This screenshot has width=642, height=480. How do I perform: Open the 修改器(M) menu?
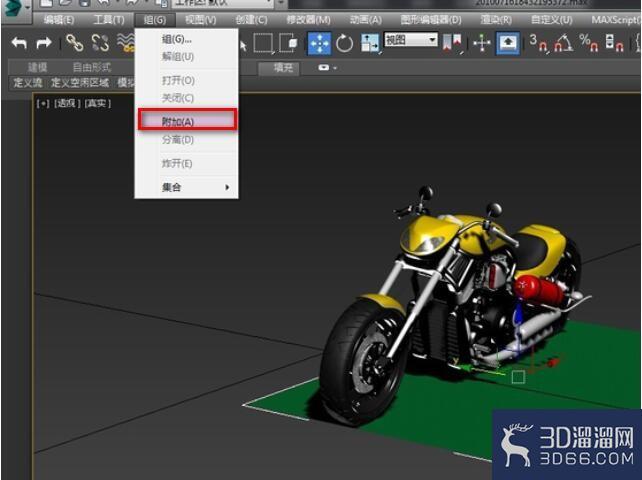click(x=308, y=20)
